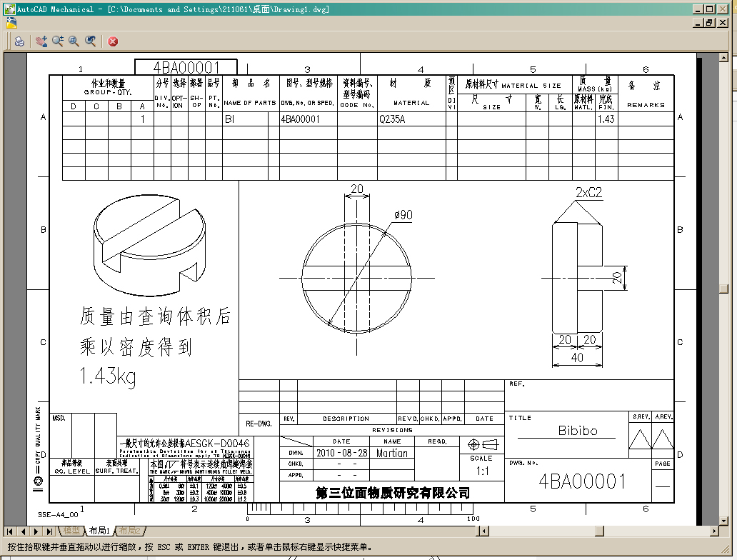The width and height of the screenshot is (737, 560).
Task: Click the Zoom Original (previous) tool
Action: pos(90,41)
